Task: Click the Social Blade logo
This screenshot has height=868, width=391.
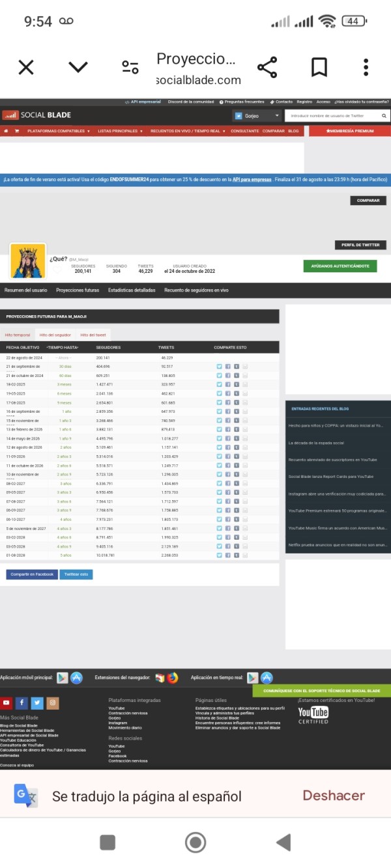Action: click(36, 115)
